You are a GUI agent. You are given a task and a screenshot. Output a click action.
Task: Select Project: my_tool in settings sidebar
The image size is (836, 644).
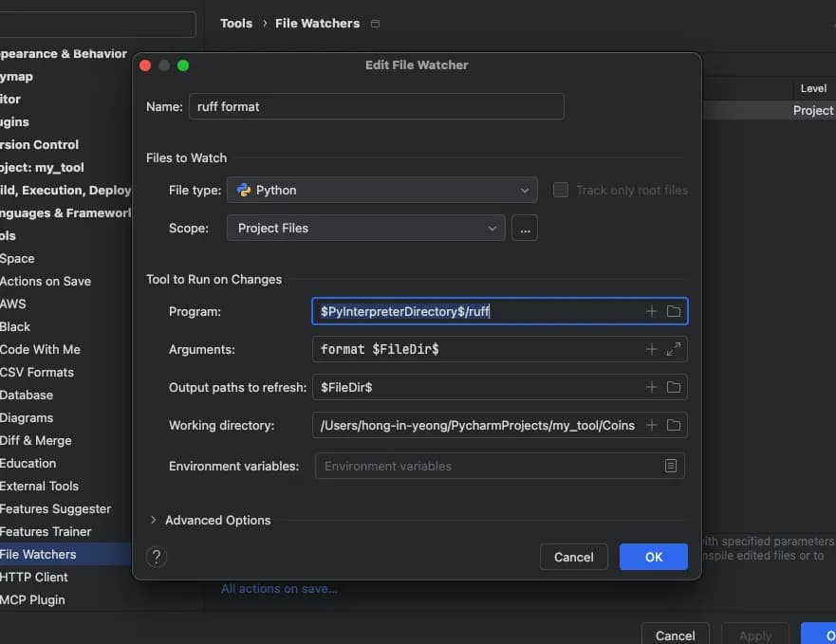pos(42,167)
